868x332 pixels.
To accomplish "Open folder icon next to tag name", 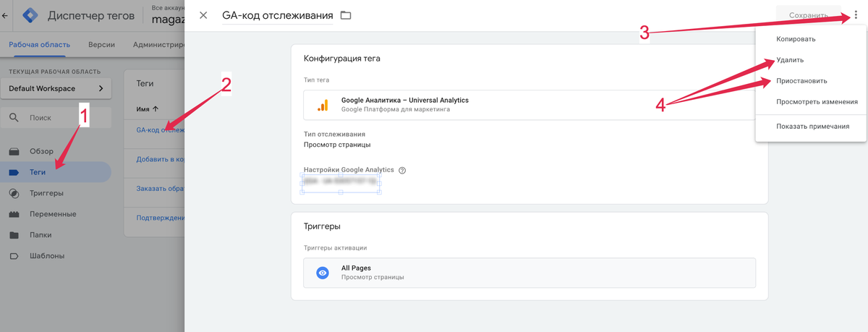I will [346, 15].
